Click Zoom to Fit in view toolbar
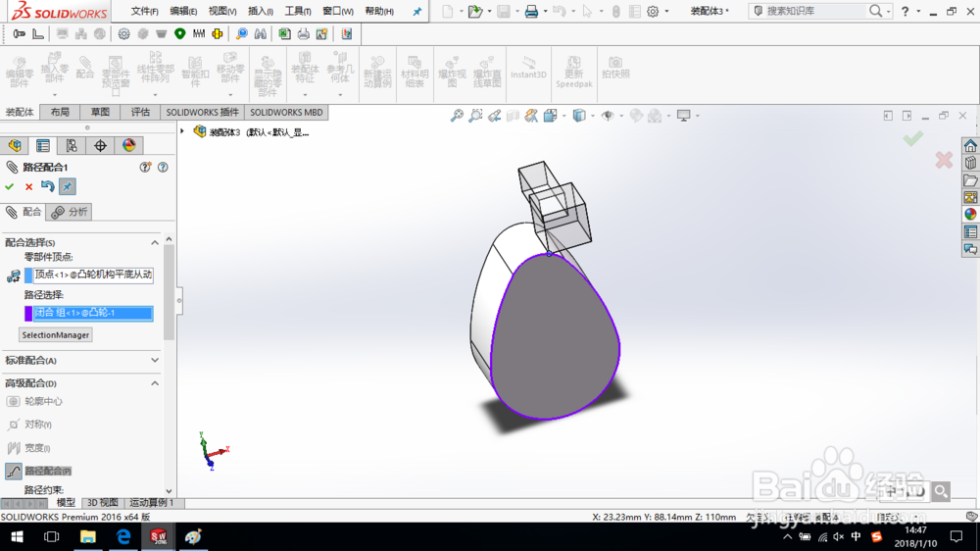This screenshot has width=980, height=551. pyautogui.click(x=457, y=116)
